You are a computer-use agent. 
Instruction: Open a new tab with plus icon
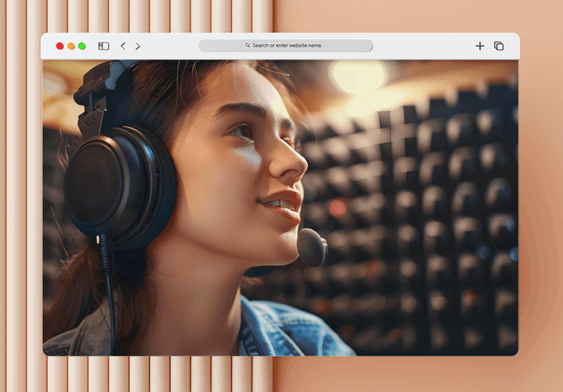pos(479,46)
